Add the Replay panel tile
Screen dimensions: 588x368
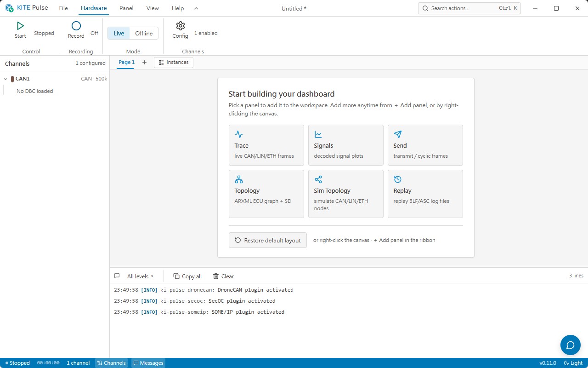click(x=425, y=194)
